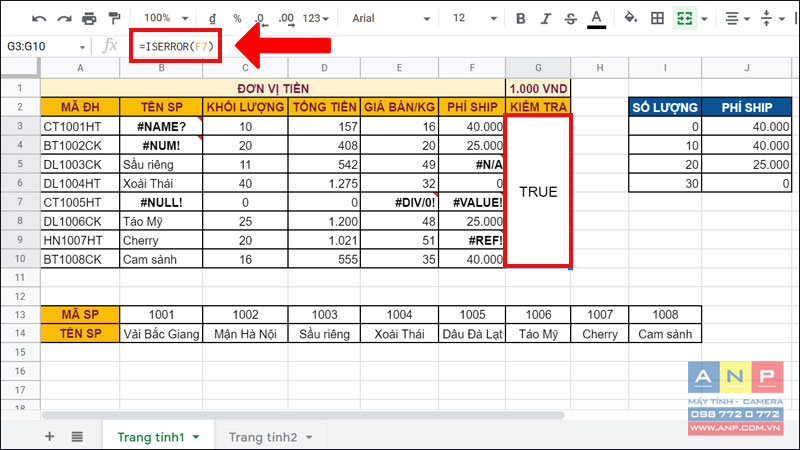Click the formula bar with ISERROR(F7)
Viewport: 800px width, 450px height.
[176, 46]
